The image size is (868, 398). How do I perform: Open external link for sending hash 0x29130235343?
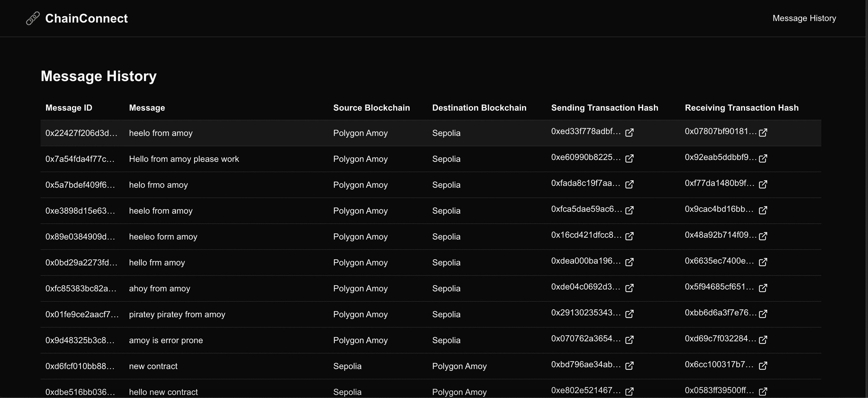click(629, 314)
